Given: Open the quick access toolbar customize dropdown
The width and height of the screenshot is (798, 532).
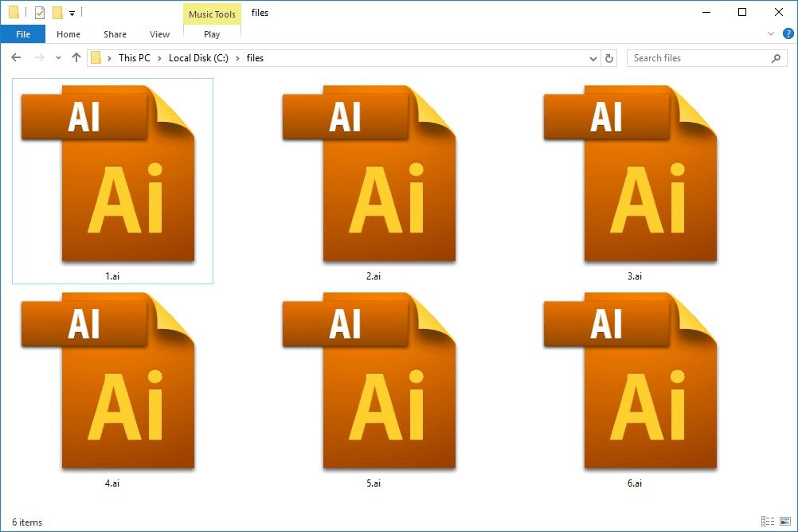Looking at the screenshot, I should pyautogui.click(x=72, y=12).
